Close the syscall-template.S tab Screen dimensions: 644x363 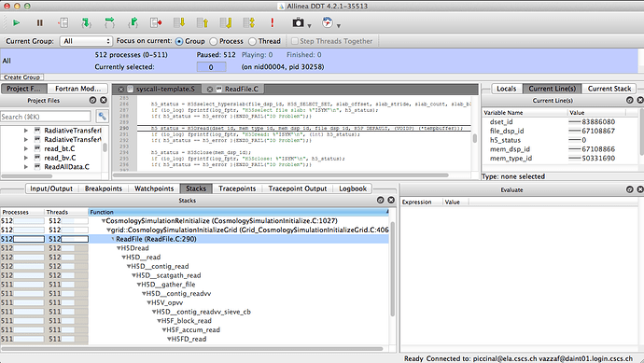121,89
